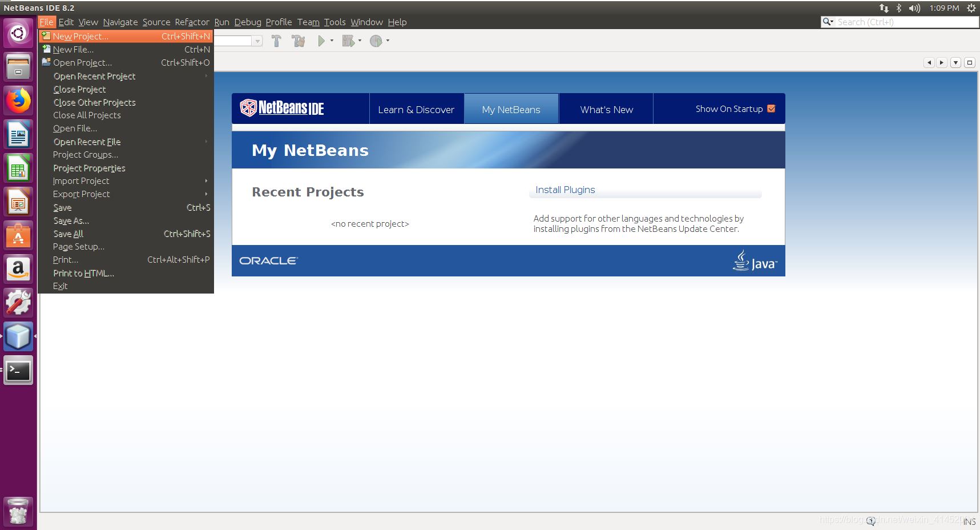Show the opened documents list dropdown
This screenshot has height=530, width=980.
pos(956,62)
